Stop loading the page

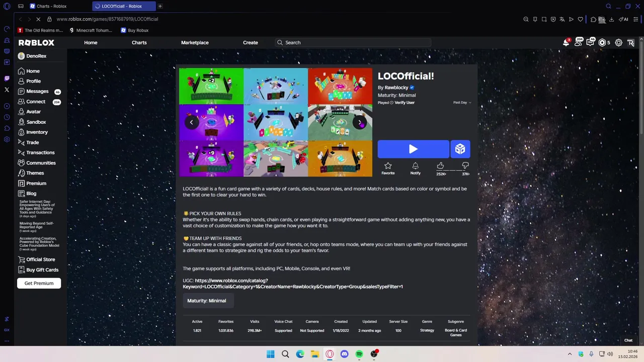coord(38,19)
